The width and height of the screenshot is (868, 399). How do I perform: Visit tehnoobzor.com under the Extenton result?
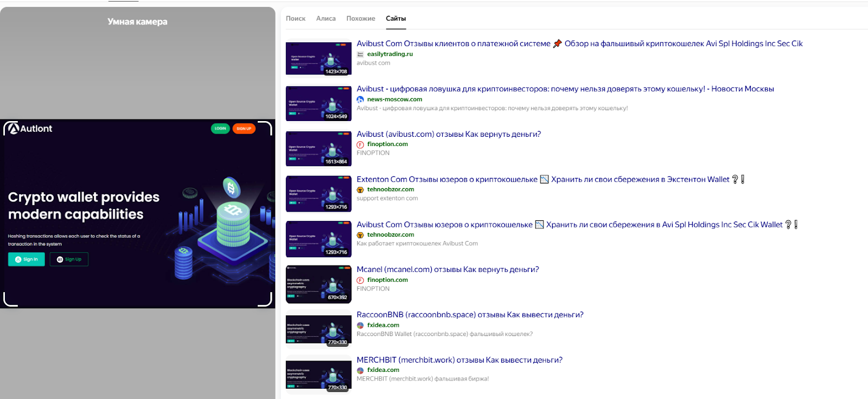click(391, 189)
